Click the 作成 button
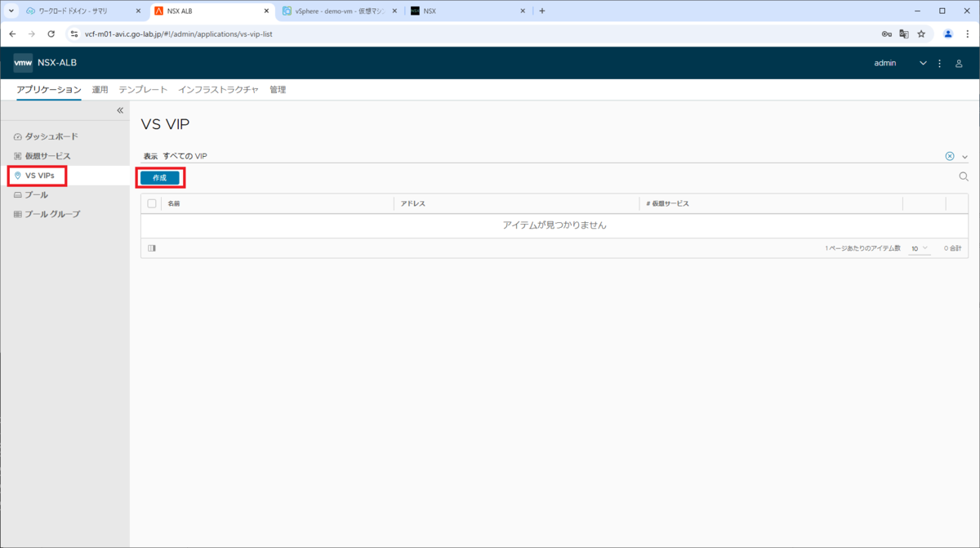 [x=160, y=177]
